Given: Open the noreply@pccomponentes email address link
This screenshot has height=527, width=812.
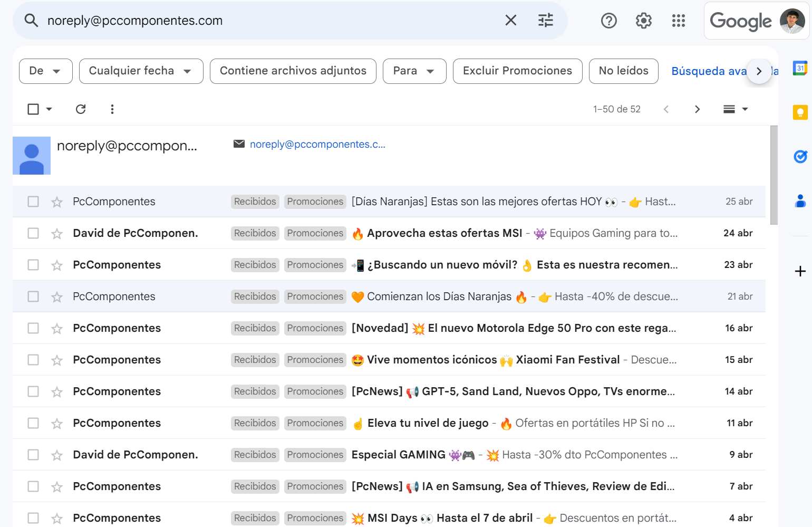Looking at the screenshot, I should 317,145.
